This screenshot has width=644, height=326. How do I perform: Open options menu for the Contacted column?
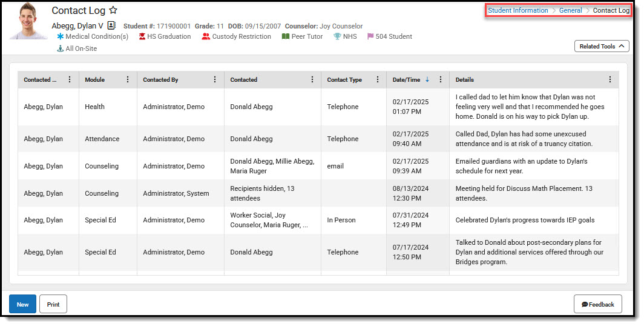pos(312,79)
